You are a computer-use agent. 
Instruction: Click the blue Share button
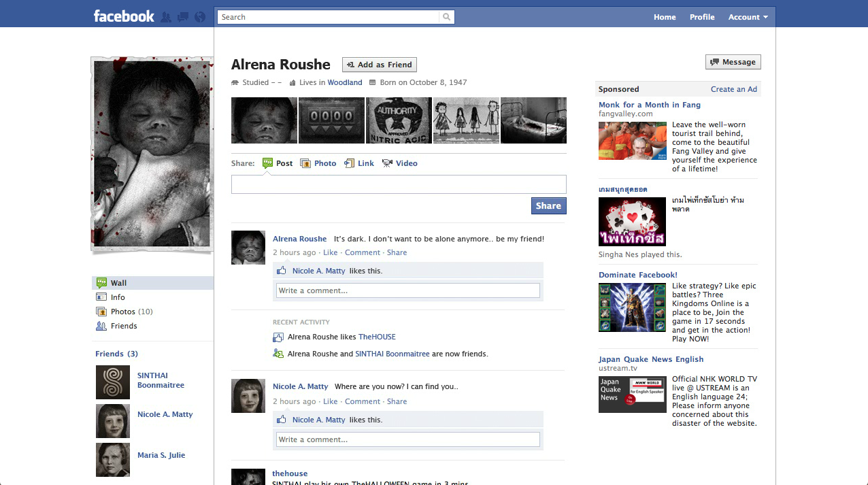tap(548, 206)
